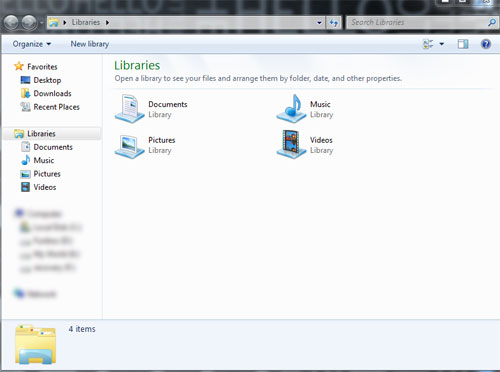Click the Libraries heading text
Image resolution: width=500 pixels, height=372 pixels.
(137, 65)
